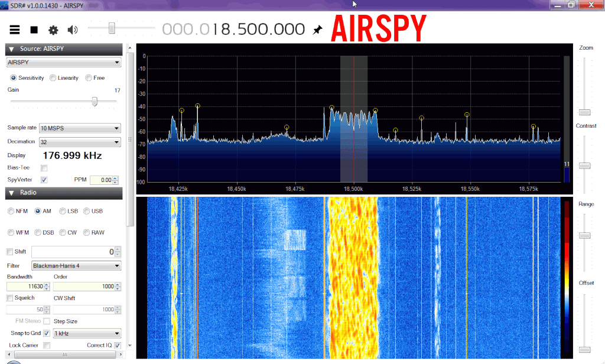Select the USB demodulation mode
The width and height of the screenshot is (605, 364).
click(87, 211)
